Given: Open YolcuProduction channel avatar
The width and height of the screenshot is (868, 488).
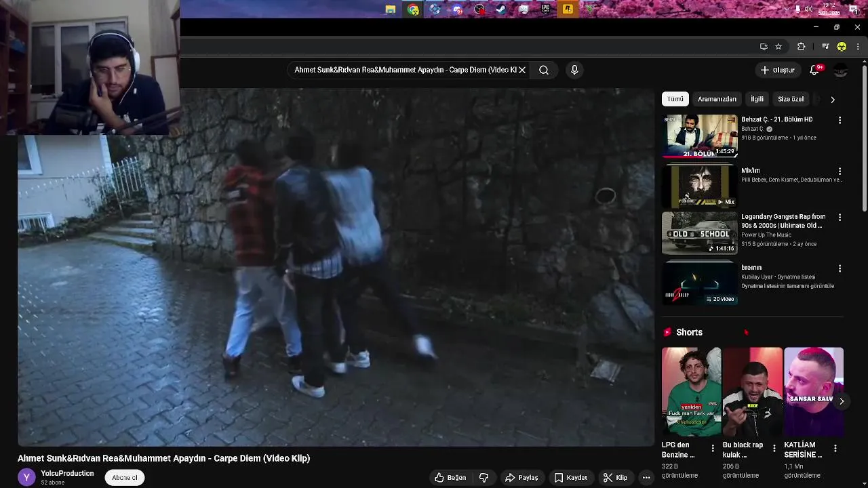Looking at the screenshot, I should point(26,478).
